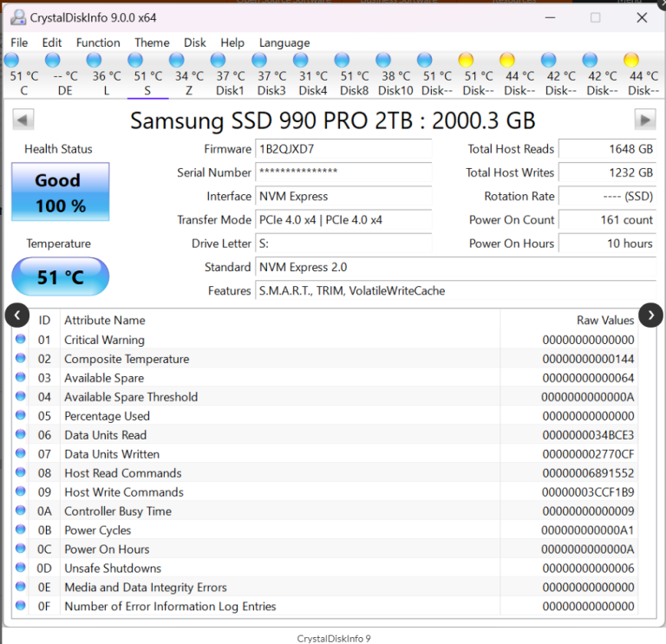Screen dimensions: 666x644
Task: Click Total Host Reads value 1648 GB
Action: (x=607, y=149)
